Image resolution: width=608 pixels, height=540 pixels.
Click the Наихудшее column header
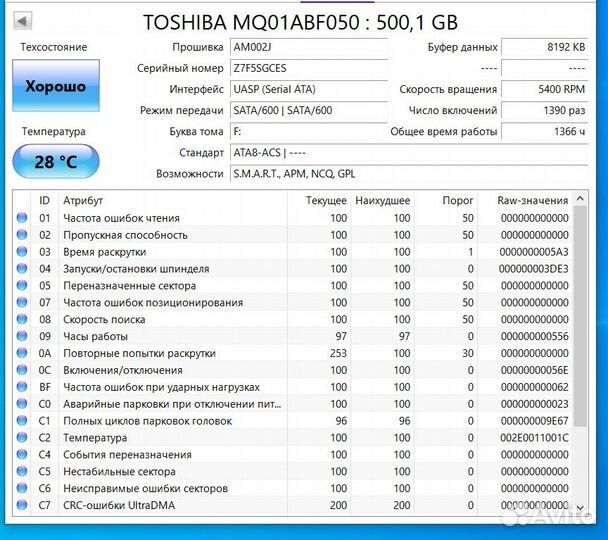382,200
